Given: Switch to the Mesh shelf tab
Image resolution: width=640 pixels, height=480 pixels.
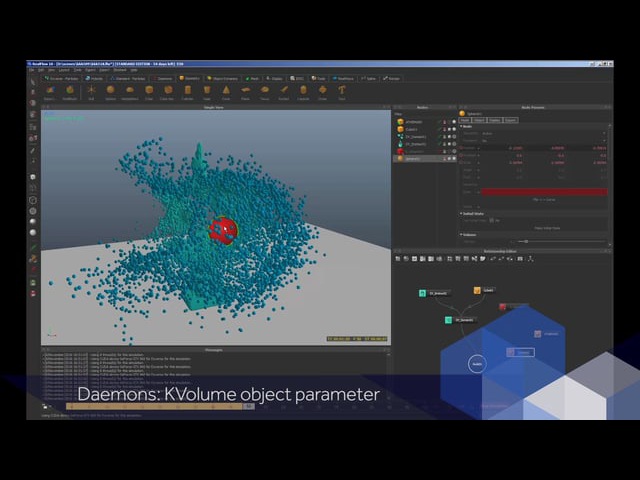Looking at the screenshot, I should tap(252, 78).
